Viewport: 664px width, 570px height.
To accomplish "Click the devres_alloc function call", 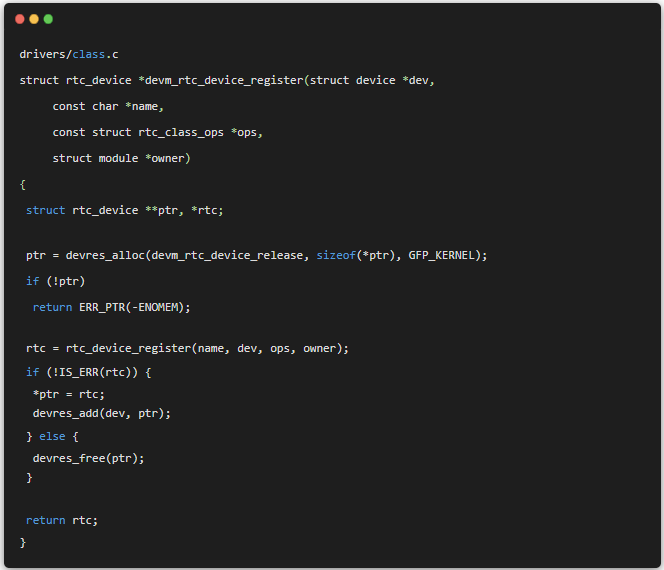I will coord(105,255).
